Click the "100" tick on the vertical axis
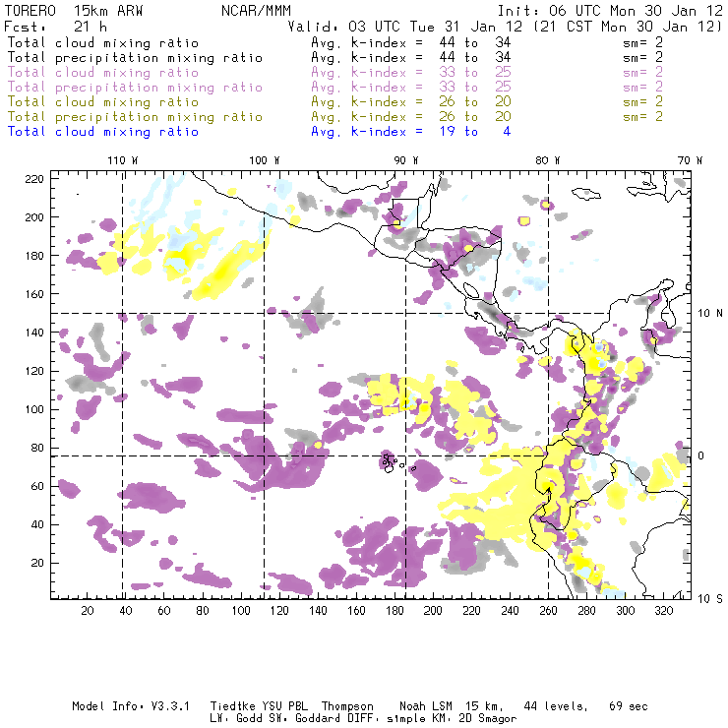This screenshot has height=728, width=728. point(34,409)
